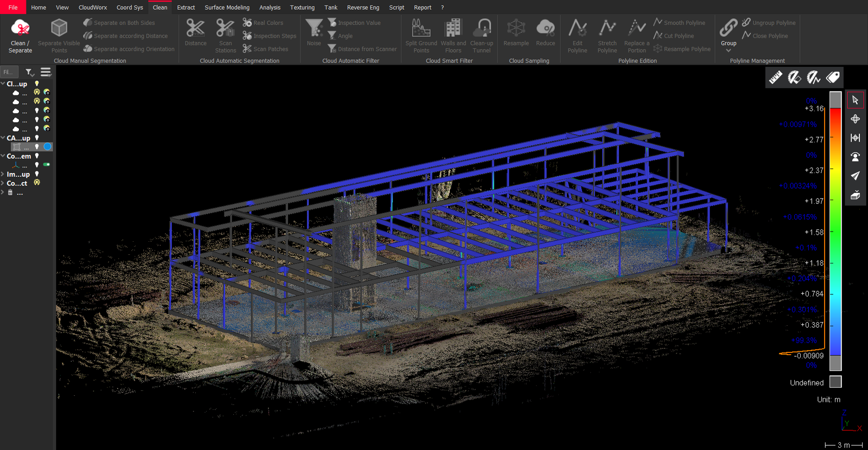Collapse the Co...em tree group
This screenshot has width=868, height=450.
[x=3, y=156]
